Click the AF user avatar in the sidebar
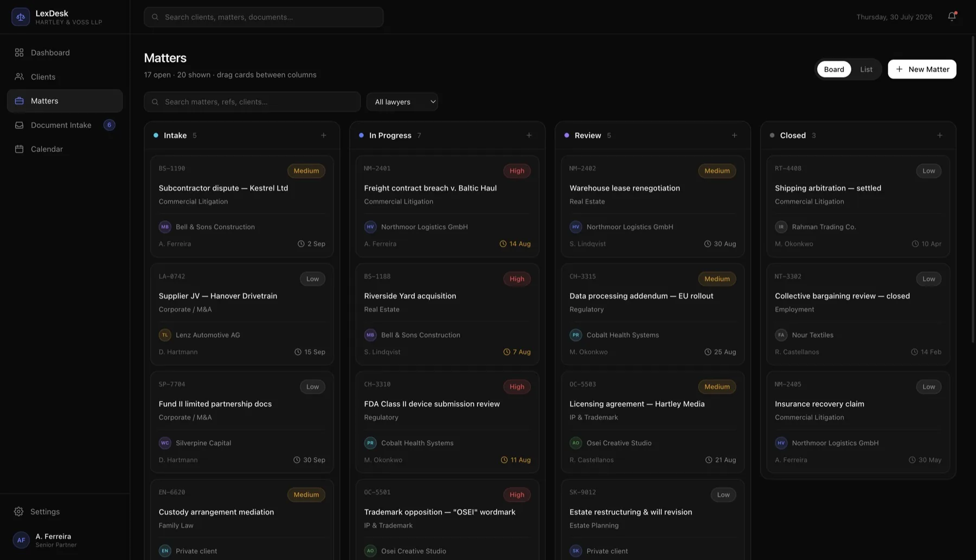The image size is (976, 560). point(21,540)
